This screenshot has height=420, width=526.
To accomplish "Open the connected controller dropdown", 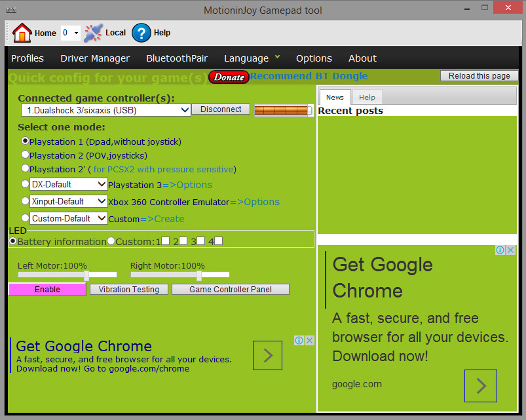I will [x=105, y=110].
